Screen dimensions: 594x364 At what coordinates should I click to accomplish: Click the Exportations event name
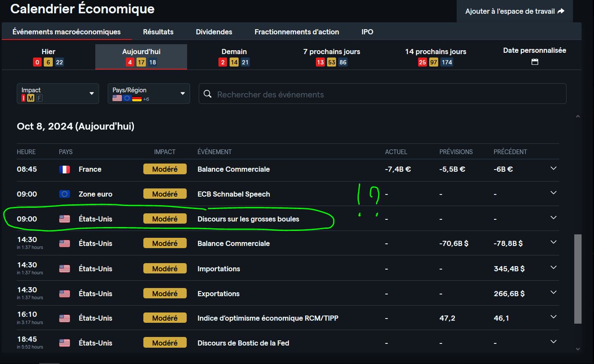218,294
